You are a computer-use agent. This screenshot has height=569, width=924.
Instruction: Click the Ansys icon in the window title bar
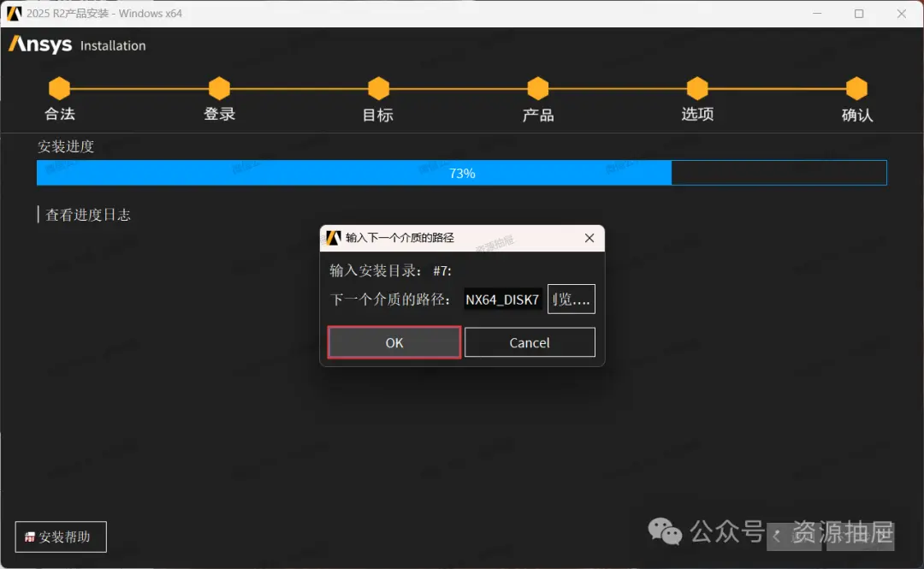click(x=15, y=13)
